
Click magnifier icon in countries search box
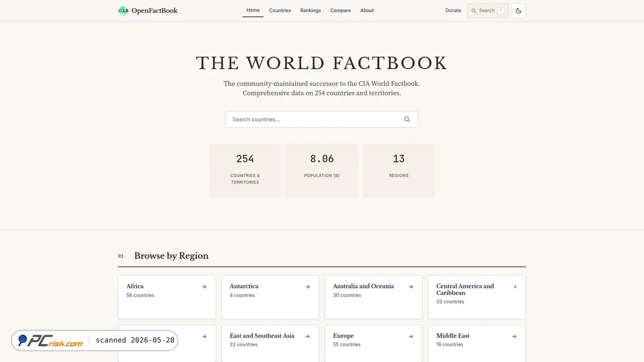point(407,119)
